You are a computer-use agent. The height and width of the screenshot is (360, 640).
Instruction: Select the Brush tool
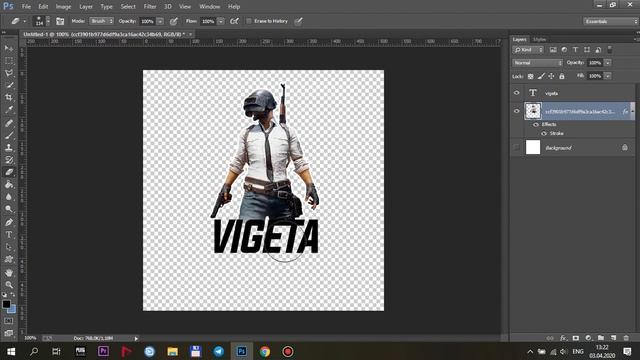(x=9, y=135)
